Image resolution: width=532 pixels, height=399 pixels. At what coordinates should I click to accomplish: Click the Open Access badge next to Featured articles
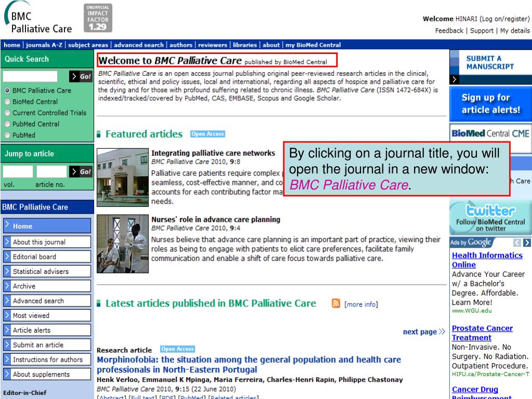(208, 134)
